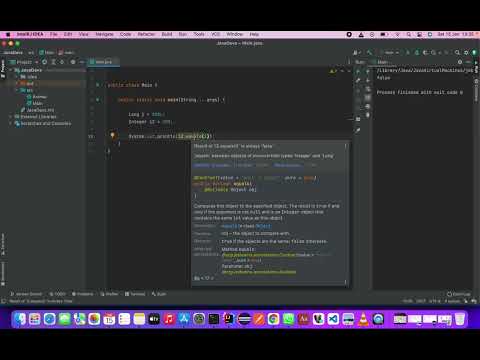This screenshot has height=360, width=480.
Task: Run the main method from the gutter arrow
Action: click(97, 100)
